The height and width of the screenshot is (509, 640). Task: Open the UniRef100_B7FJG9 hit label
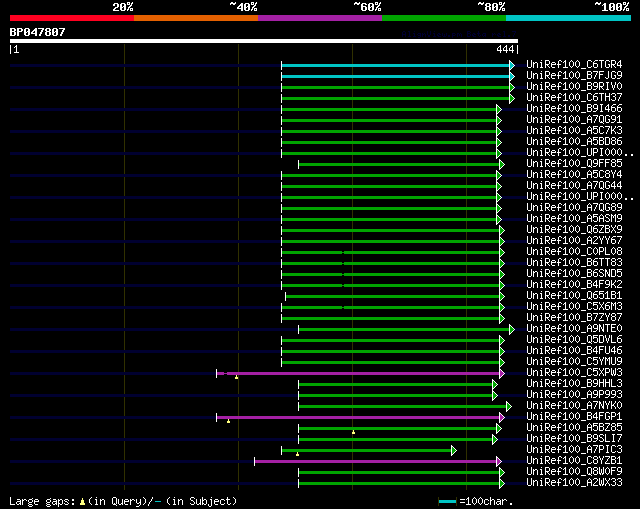tap(574, 76)
